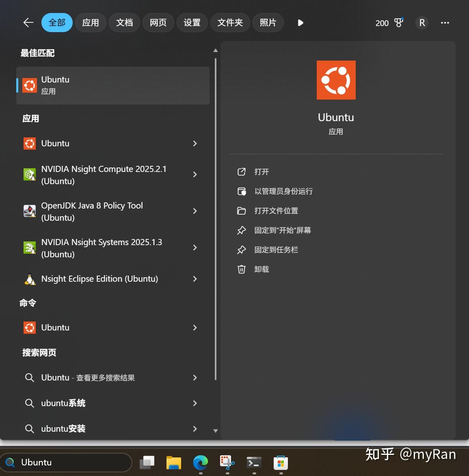Open Windows Terminal from the taskbar
Screen dimensions: 469x476
coord(254,462)
